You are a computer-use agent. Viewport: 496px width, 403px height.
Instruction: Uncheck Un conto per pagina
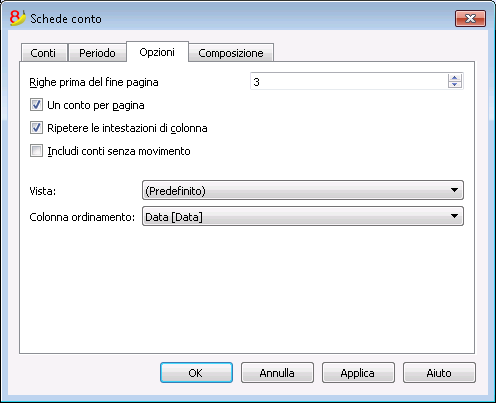(36, 105)
